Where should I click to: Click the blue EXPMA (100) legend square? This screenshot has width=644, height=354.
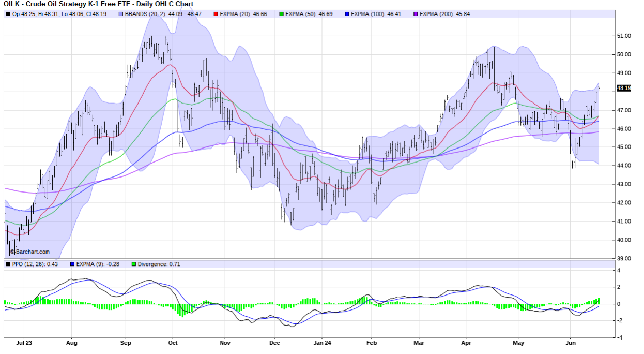point(346,13)
